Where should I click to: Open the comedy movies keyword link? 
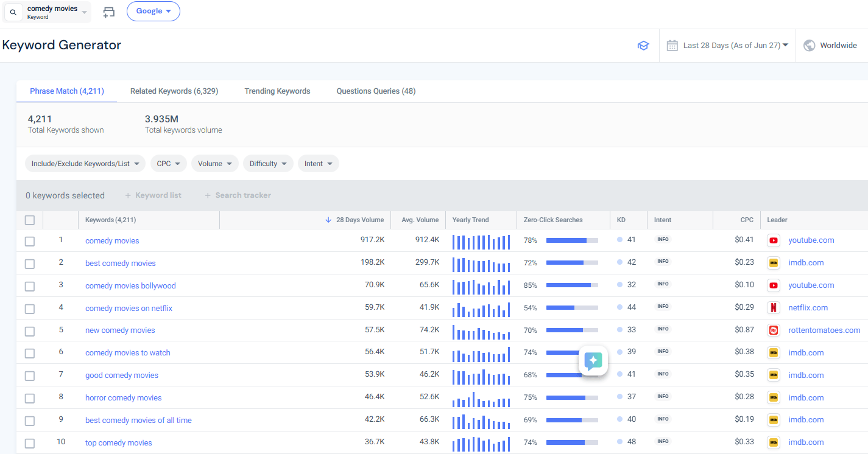click(x=112, y=241)
